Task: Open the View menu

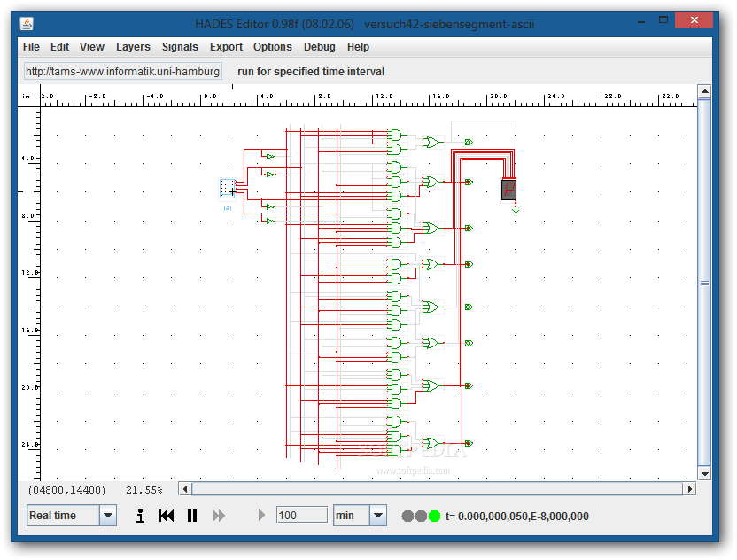Action: pos(91,47)
